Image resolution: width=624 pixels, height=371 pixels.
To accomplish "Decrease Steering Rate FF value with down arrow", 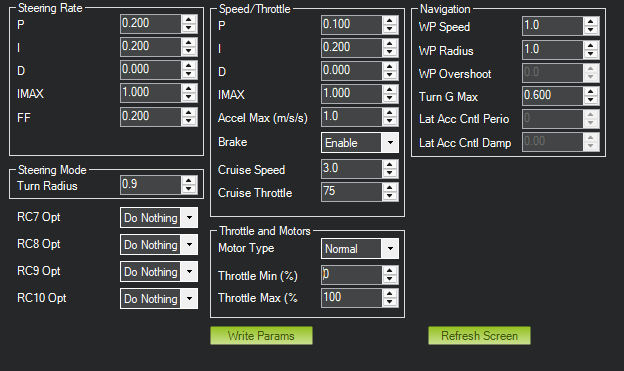I will (x=189, y=121).
